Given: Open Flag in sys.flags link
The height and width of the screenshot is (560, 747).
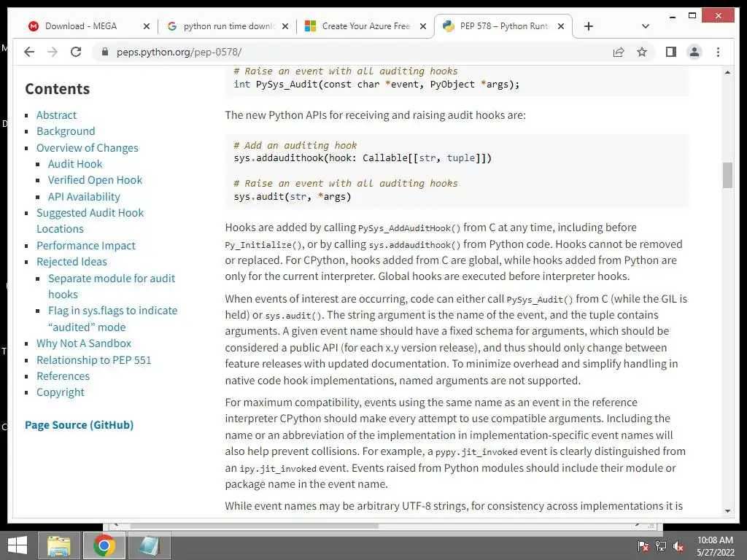Looking at the screenshot, I should point(112,319).
